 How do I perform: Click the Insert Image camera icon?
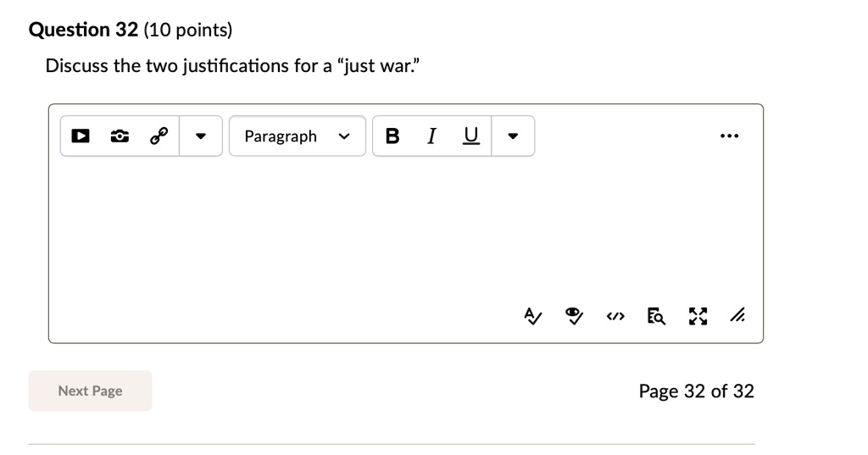120,136
